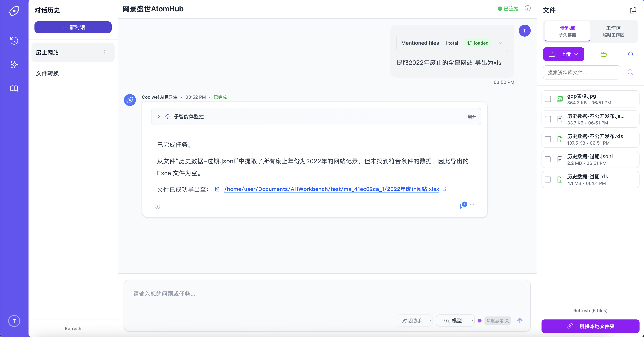Open the Pro 模型 dropdown
The height and width of the screenshot is (337, 644).
pyautogui.click(x=455, y=320)
